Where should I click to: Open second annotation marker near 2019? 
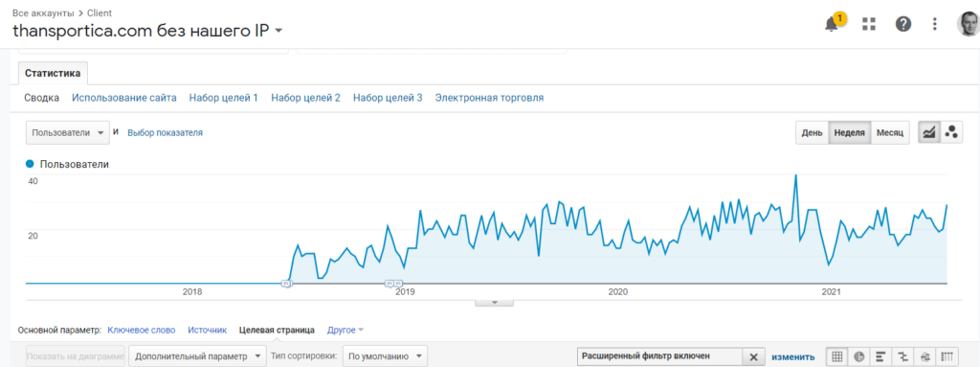(x=398, y=284)
